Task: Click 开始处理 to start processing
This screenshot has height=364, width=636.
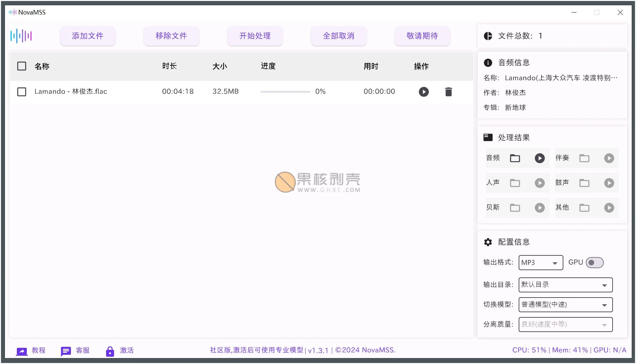Action: 255,36
